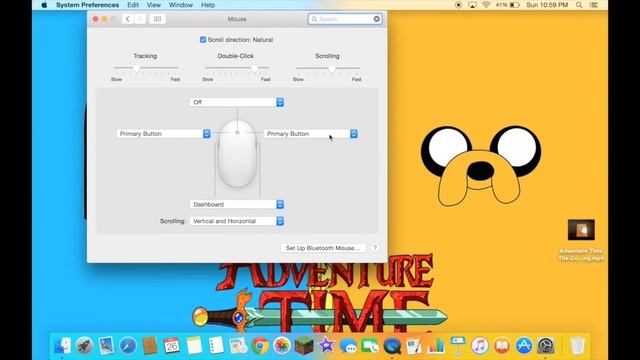Click Set Up Bluetooth Mouse button
The height and width of the screenshot is (360, 640).
pos(322,248)
